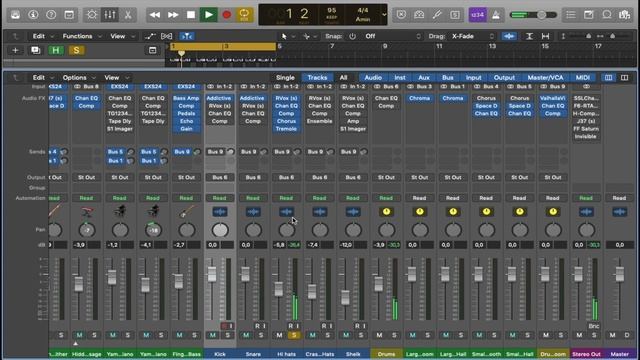Open the pointer tool dropdown
Screen dimensions: 640x360
288,36
